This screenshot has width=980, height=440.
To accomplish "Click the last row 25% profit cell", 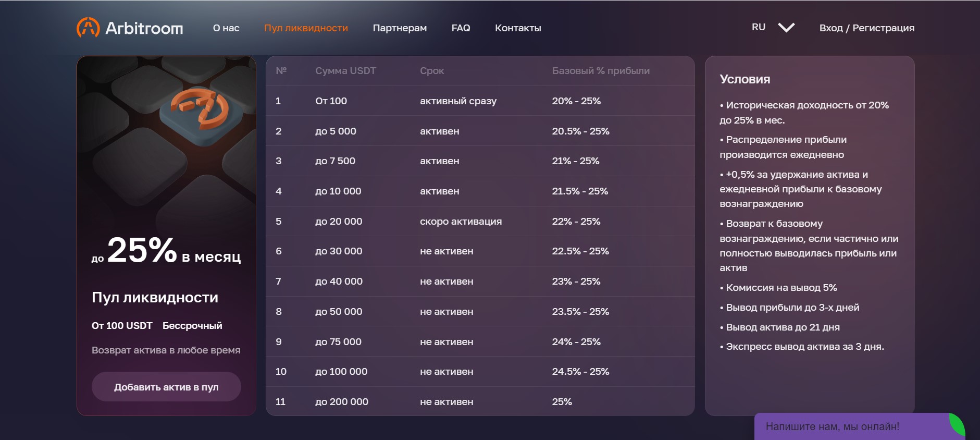I will 562,402.
